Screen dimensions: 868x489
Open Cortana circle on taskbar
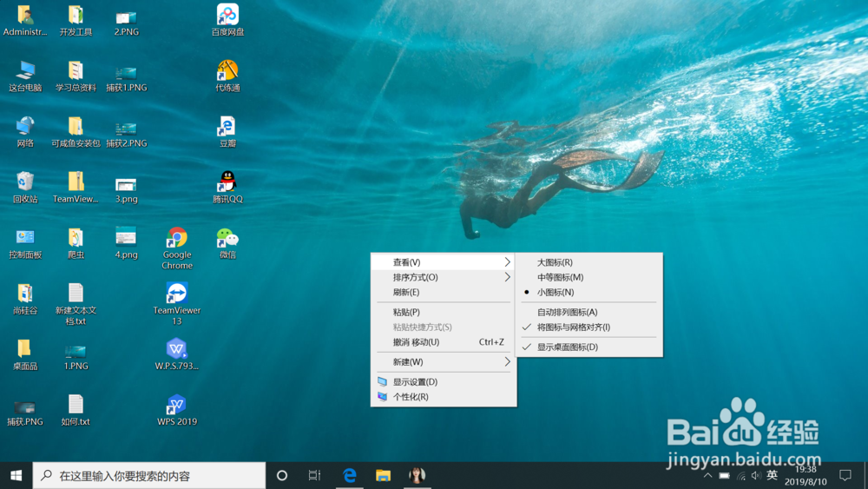[x=282, y=475]
